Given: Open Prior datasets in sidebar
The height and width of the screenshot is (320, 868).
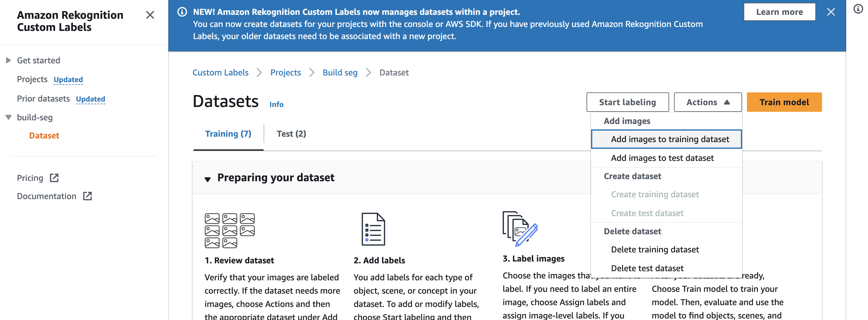Looking at the screenshot, I should pos(44,98).
